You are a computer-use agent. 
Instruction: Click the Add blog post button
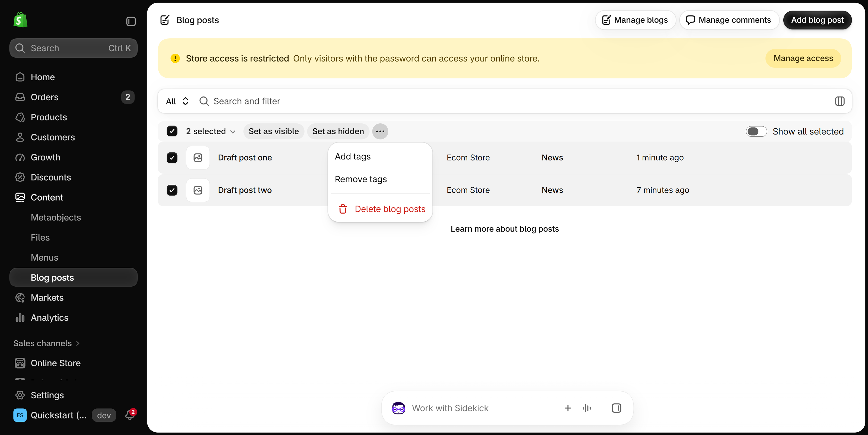(x=817, y=20)
